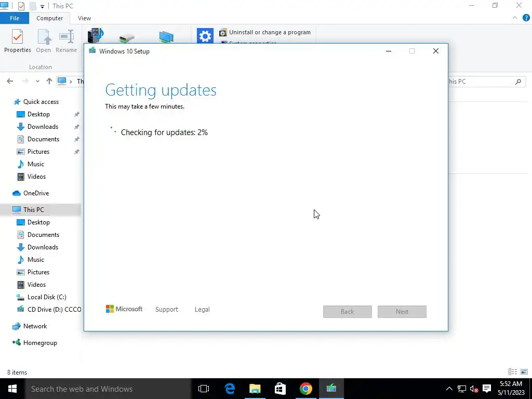This screenshot has width=532, height=399.
Task: Open Store from taskbar
Action: [x=280, y=389]
